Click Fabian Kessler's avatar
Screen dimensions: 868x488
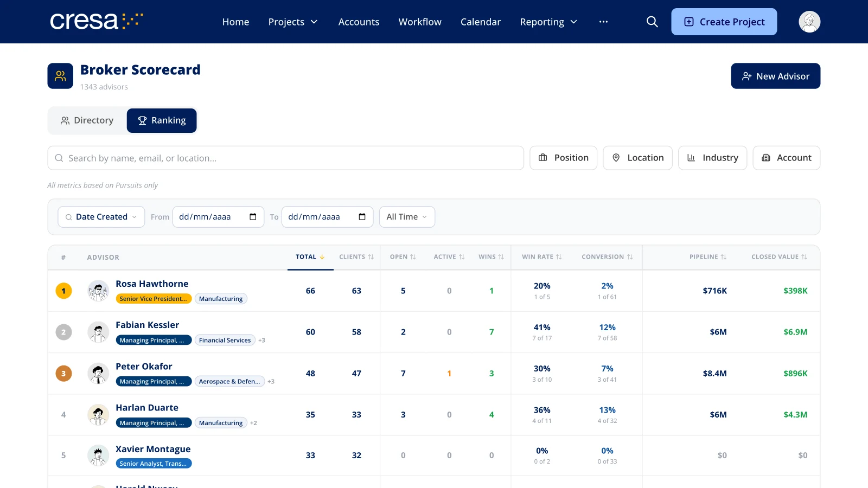click(98, 332)
